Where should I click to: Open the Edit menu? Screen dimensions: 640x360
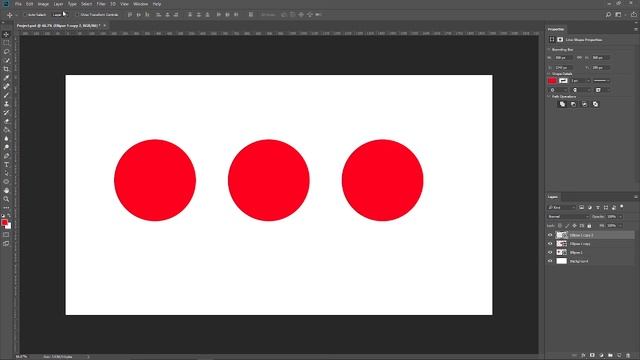[30, 4]
